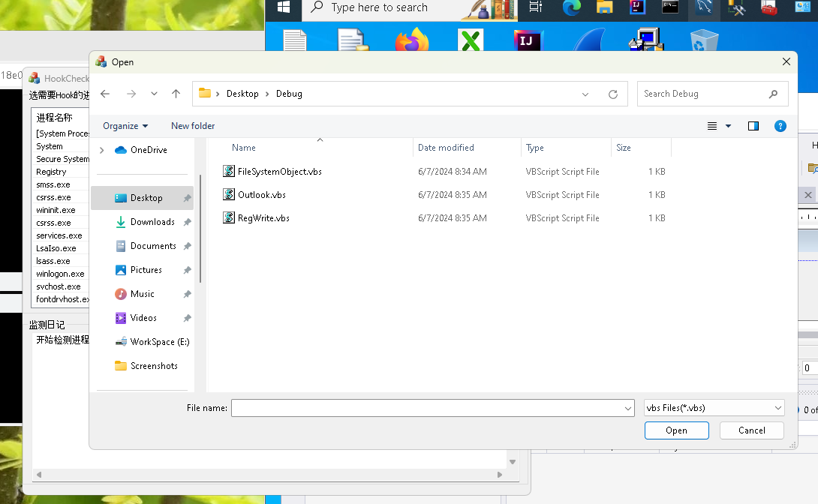Refresh the Debug folder view
Viewport: 818px width, 504px height.
[613, 94]
